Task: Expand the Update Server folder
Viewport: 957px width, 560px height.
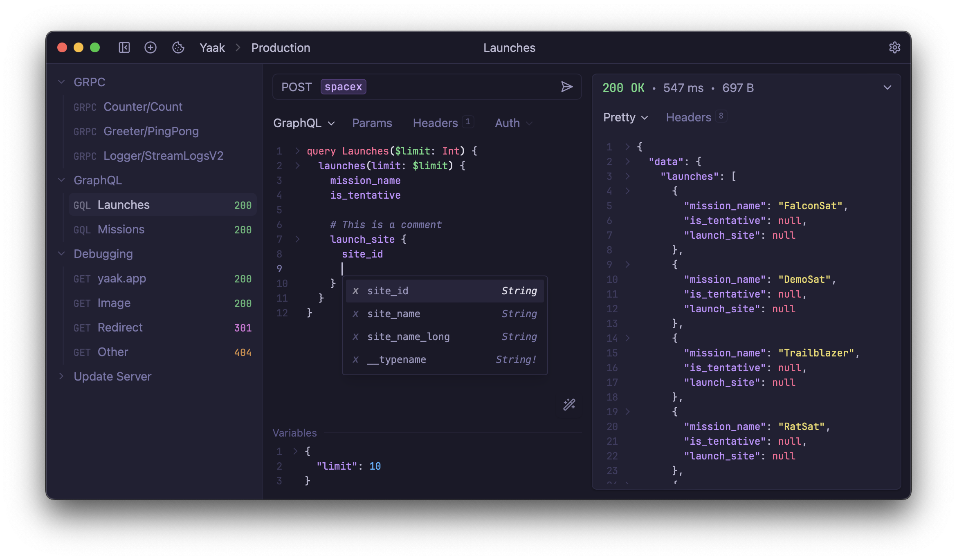Action: point(61,376)
